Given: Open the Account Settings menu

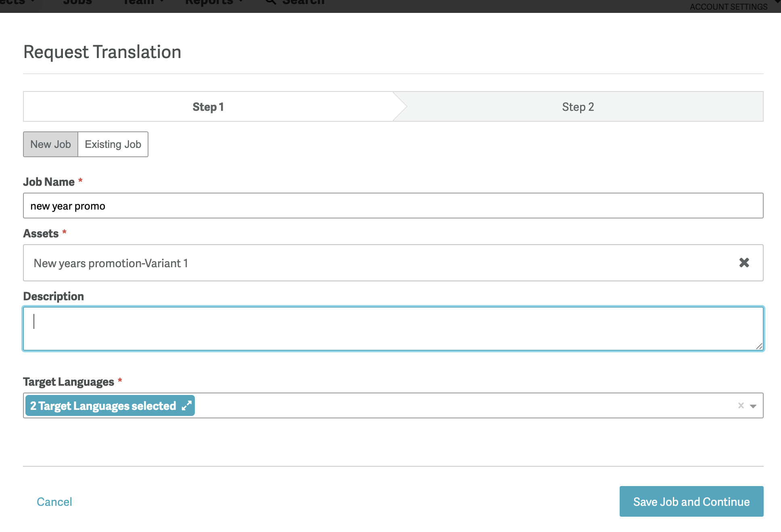Looking at the screenshot, I should point(729,6).
